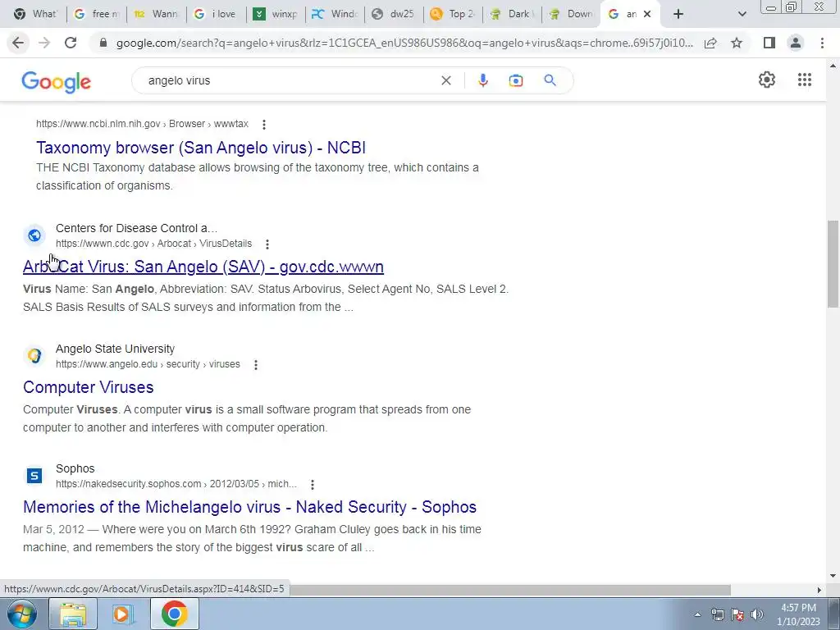Open Taxonomy browser (San Angelo virus) link

(201, 148)
